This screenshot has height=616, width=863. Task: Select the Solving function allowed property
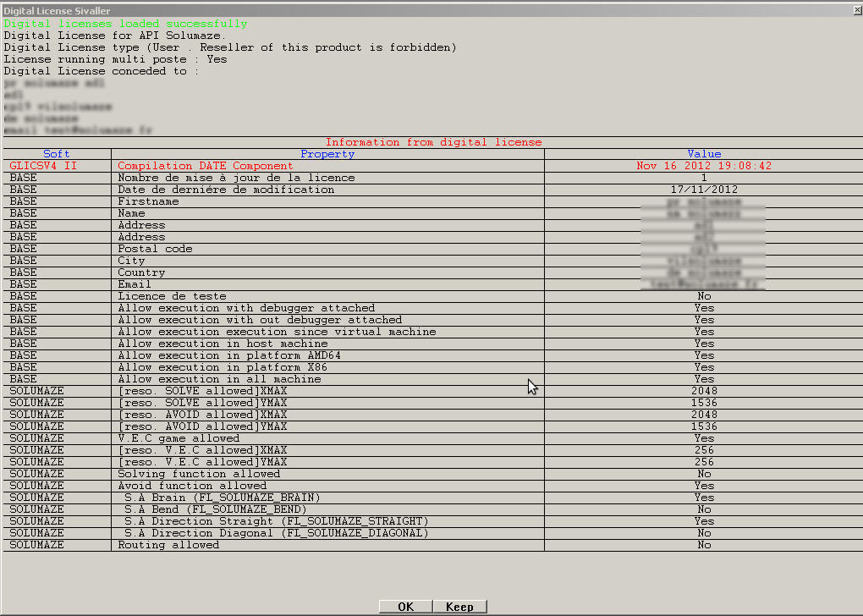click(199, 474)
